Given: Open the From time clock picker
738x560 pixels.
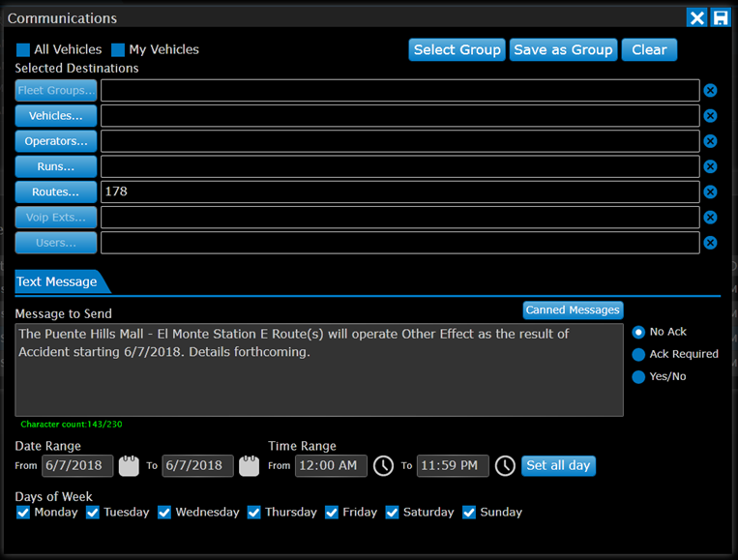Looking at the screenshot, I should point(384,466).
